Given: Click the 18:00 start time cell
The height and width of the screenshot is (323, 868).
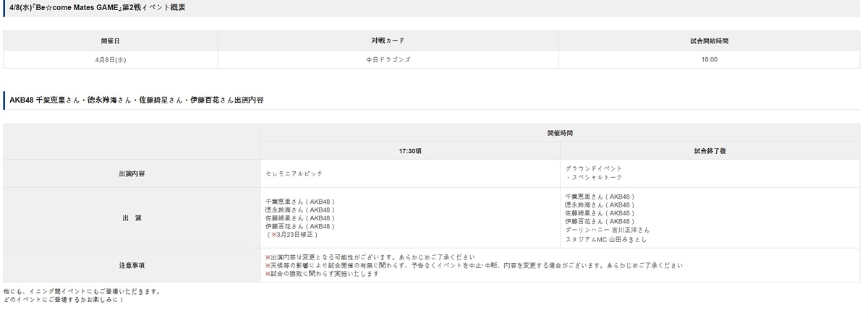Looking at the screenshot, I should 709,59.
